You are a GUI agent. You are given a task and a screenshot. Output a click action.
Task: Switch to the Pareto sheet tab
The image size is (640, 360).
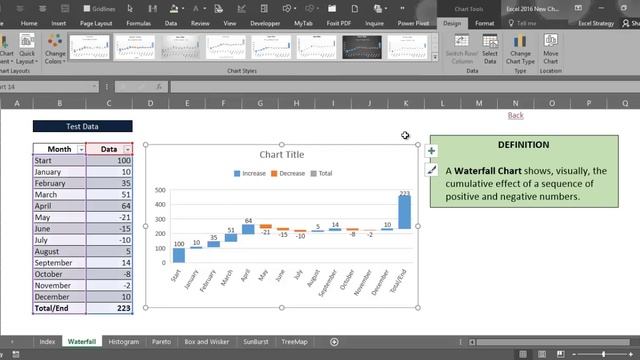pyautogui.click(x=161, y=342)
